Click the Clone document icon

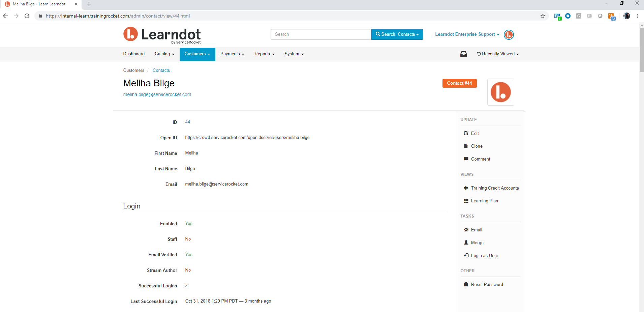pyautogui.click(x=466, y=146)
